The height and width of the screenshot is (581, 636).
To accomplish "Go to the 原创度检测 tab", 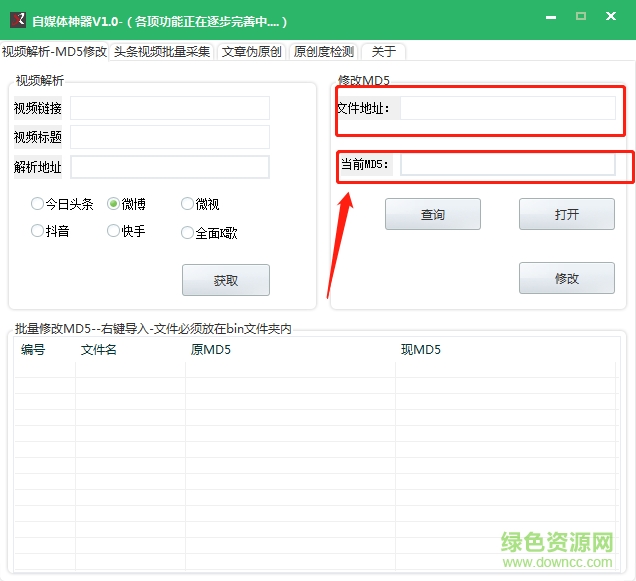I will coord(323,52).
